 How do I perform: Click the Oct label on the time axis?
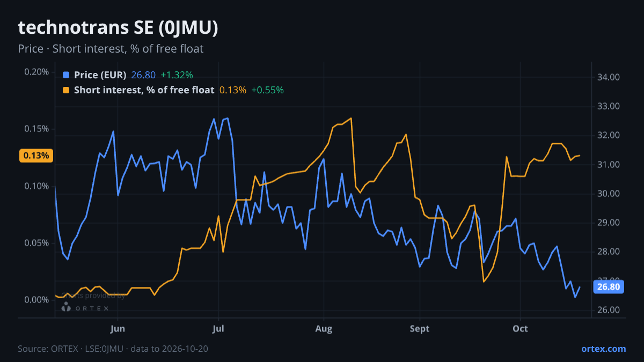click(x=520, y=329)
